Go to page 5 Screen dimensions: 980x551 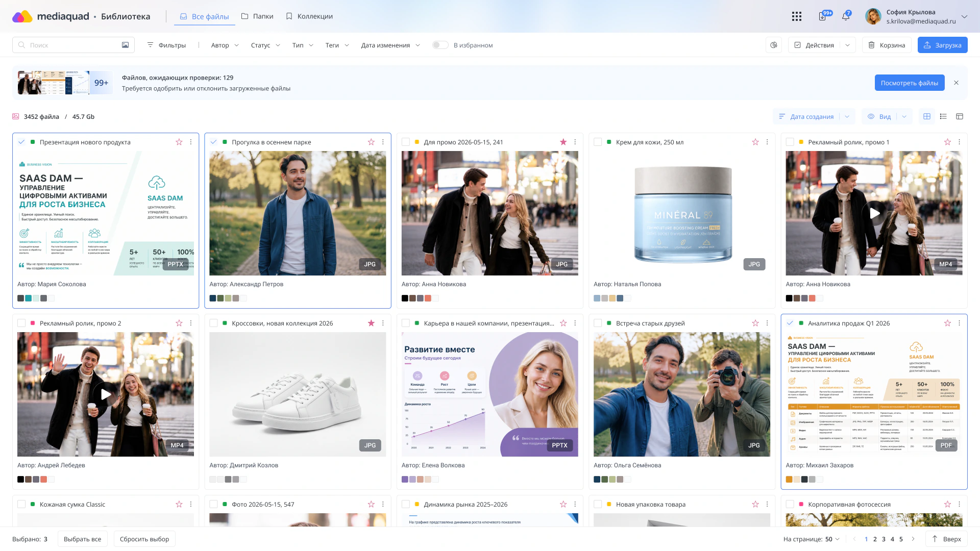pos(901,539)
